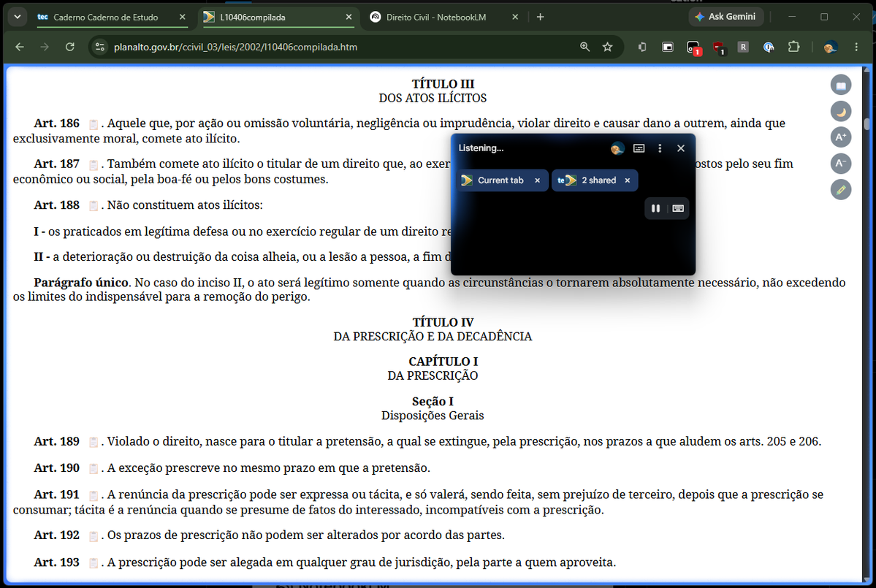Click the note icon beside Art. 190
Image resolution: width=876 pixels, height=588 pixels.
(x=94, y=468)
